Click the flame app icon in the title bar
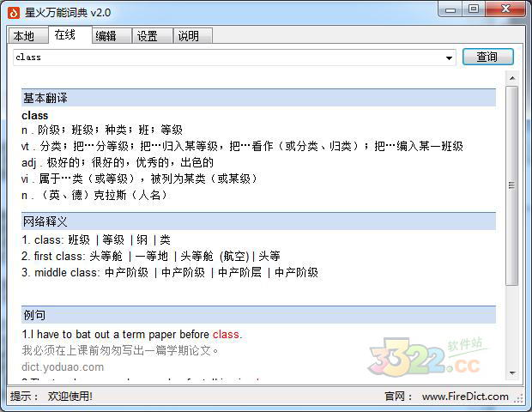Viewport: 532px width, 412px height. pos(14,13)
